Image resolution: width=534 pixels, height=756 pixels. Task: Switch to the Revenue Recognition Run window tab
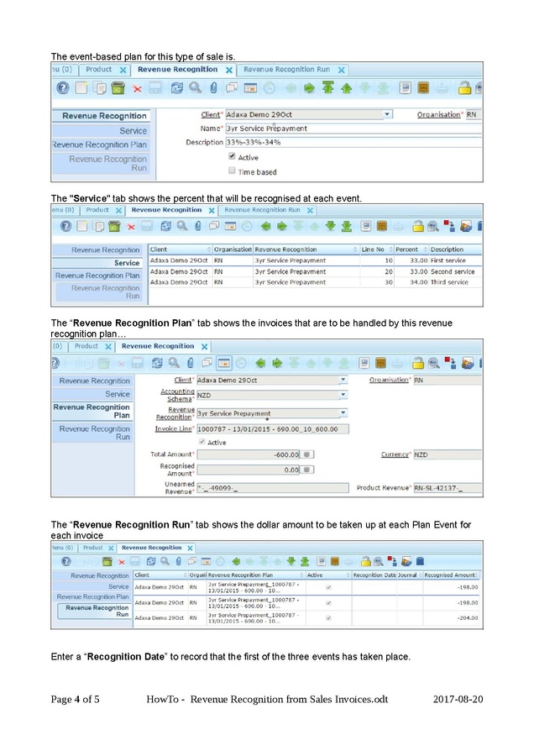click(287, 70)
